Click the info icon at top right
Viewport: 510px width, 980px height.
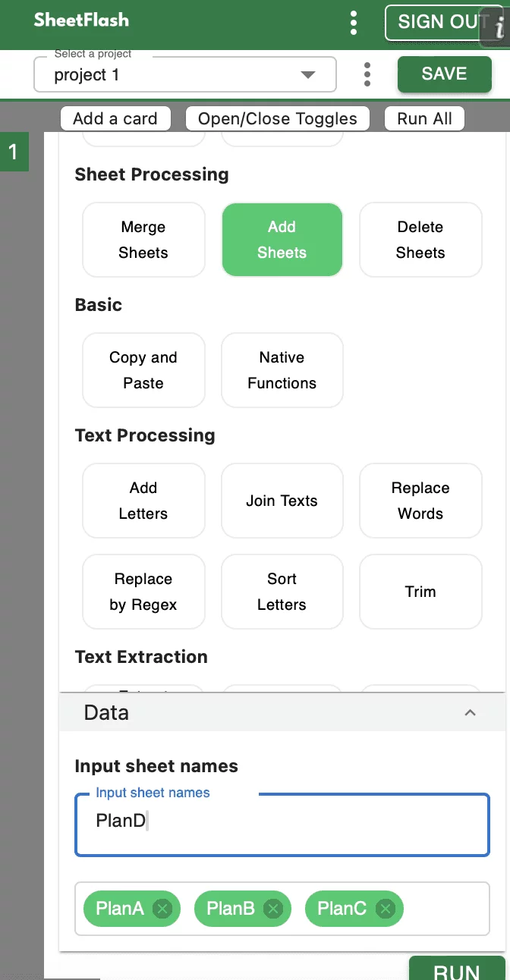point(499,29)
